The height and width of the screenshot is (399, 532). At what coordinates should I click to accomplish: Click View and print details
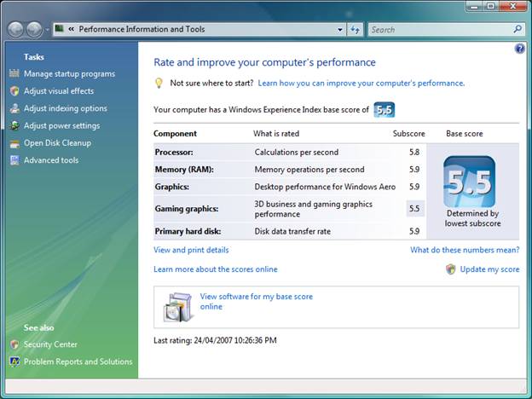(x=191, y=250)
